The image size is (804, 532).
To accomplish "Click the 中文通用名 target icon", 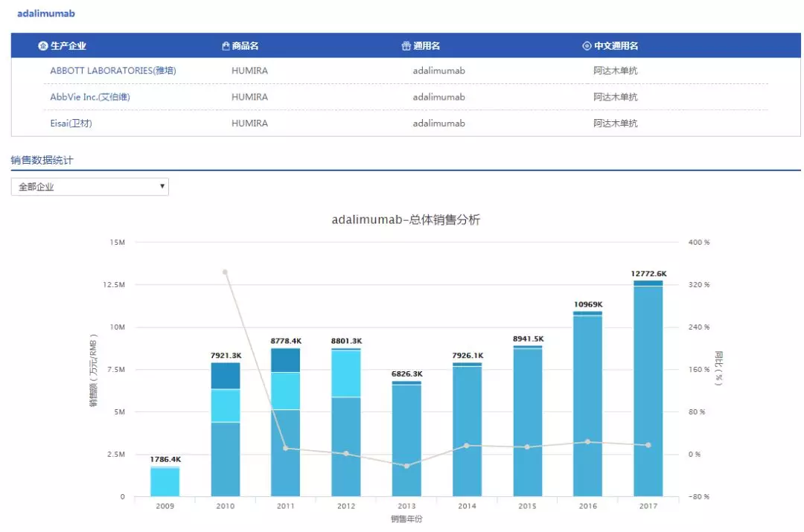I will coord(588,45).
